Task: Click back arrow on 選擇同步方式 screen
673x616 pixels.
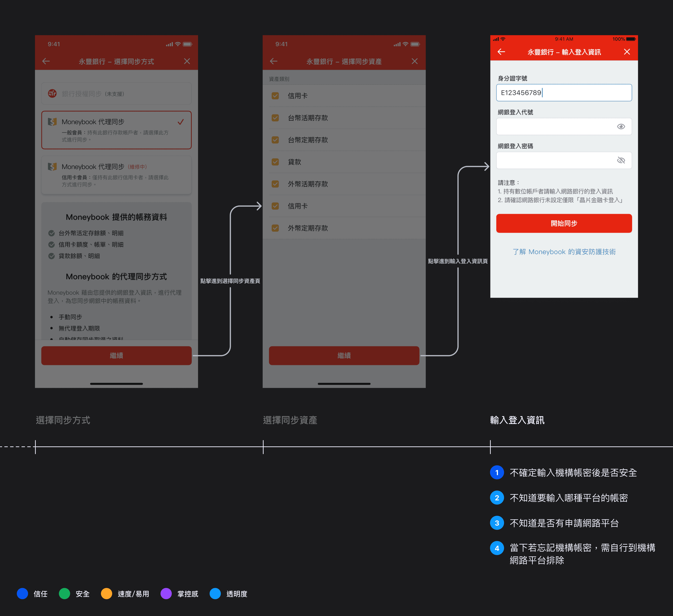Action: [46, 61]
